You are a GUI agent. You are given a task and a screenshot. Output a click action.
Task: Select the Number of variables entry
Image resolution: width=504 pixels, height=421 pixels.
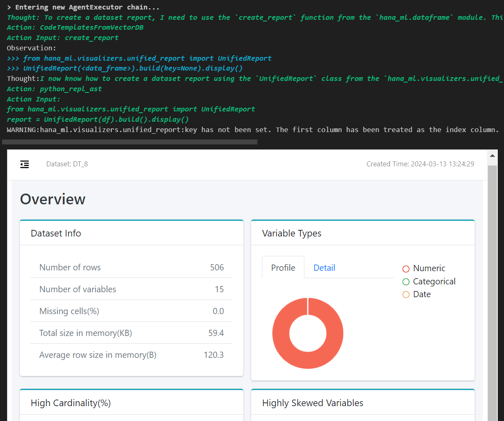pos(131,289)
